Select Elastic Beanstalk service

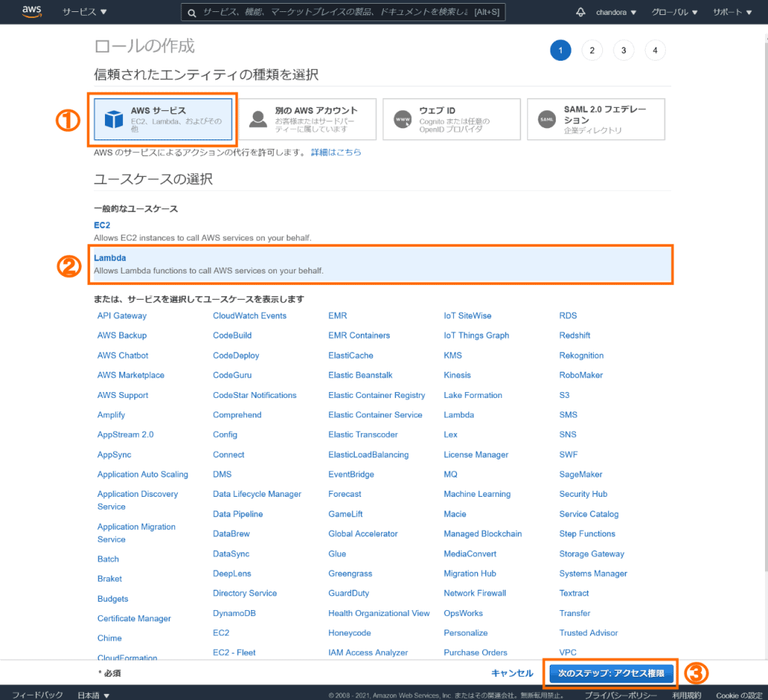tap(361, 375)
